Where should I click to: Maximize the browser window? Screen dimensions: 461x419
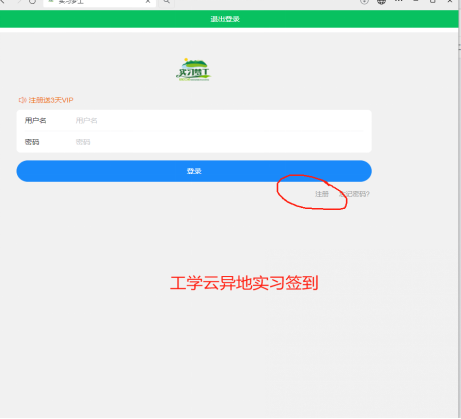(433, 1)
